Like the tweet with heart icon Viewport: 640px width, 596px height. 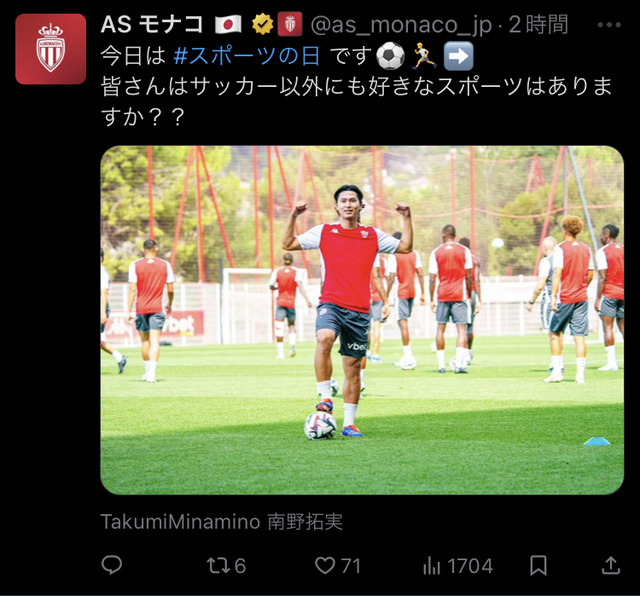point(325,566)
